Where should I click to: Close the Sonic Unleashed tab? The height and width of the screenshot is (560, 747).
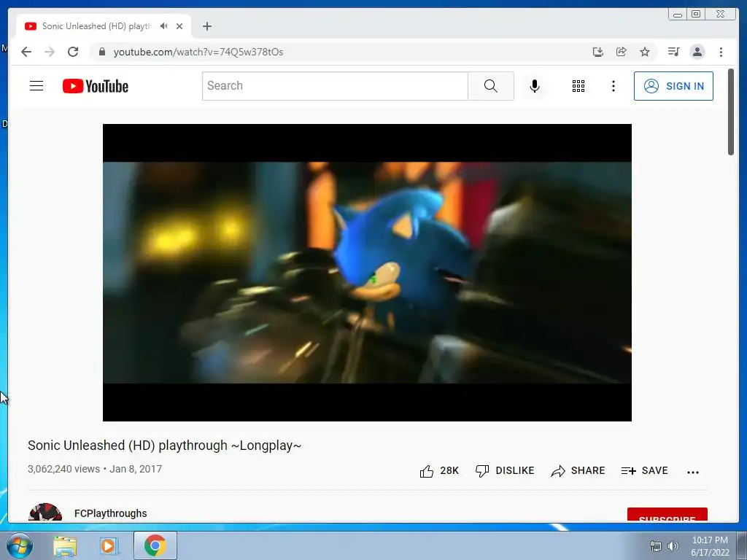pos(179,26)
